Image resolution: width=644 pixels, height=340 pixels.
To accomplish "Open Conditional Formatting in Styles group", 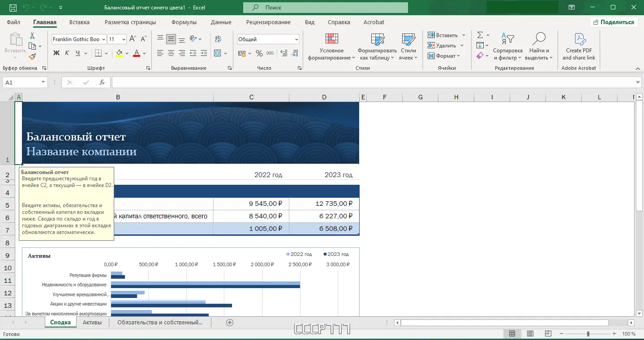I will pyautogui.click(x=331, y=47).
